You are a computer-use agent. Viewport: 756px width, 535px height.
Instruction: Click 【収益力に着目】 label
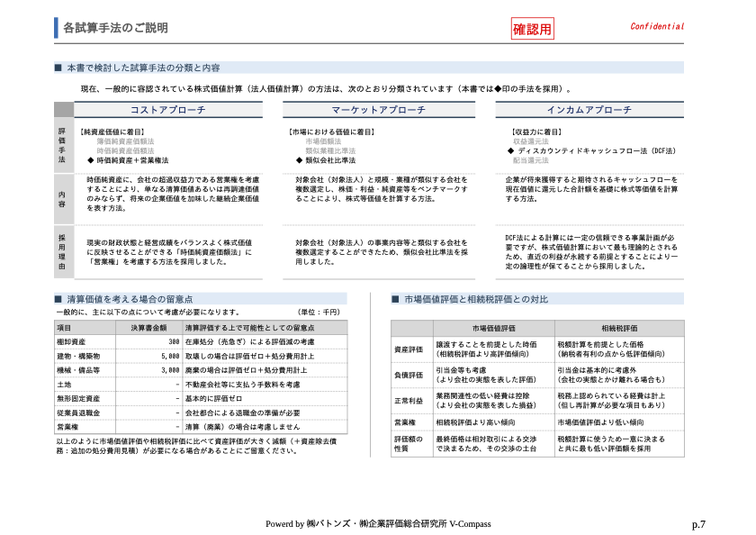point(536,131)
